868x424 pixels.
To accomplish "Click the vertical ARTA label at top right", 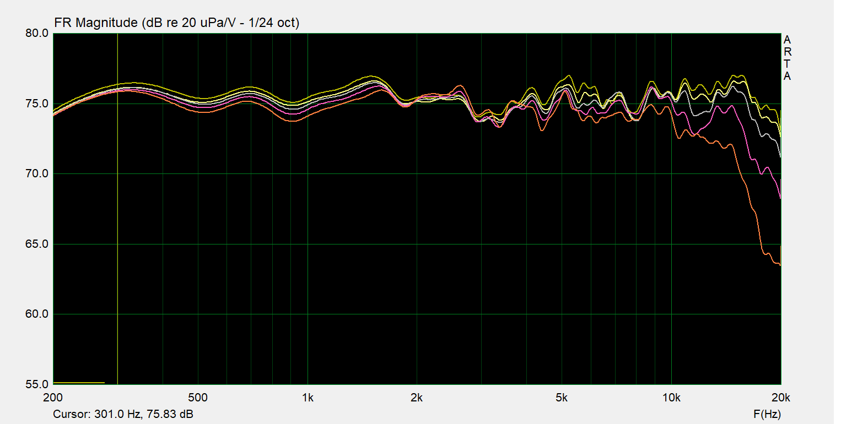I will [787, 58].
